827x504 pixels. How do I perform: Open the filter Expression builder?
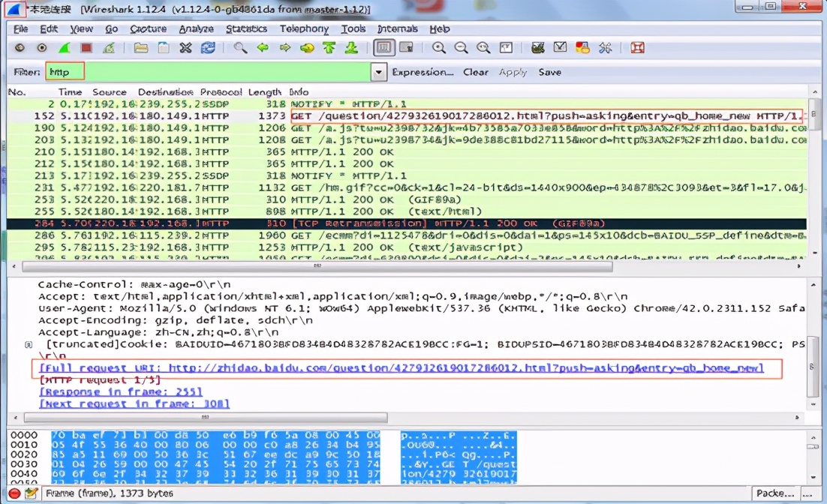pos(423,72)
